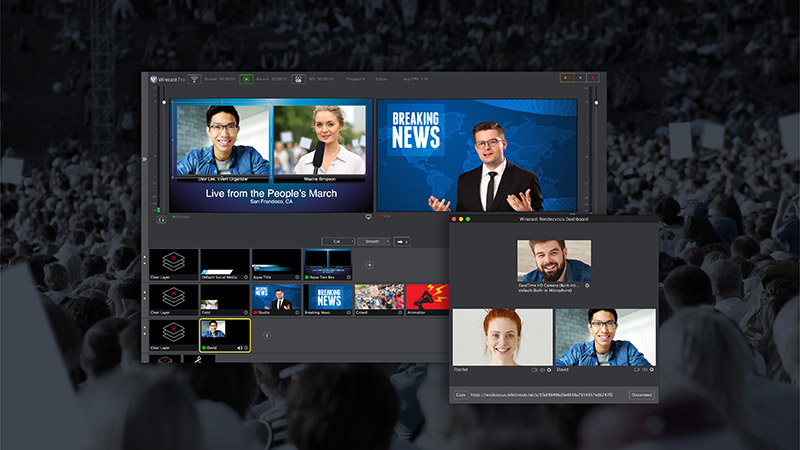Click the ISO camera recording icon
The image size is (800, 450).
coord(298,79)
